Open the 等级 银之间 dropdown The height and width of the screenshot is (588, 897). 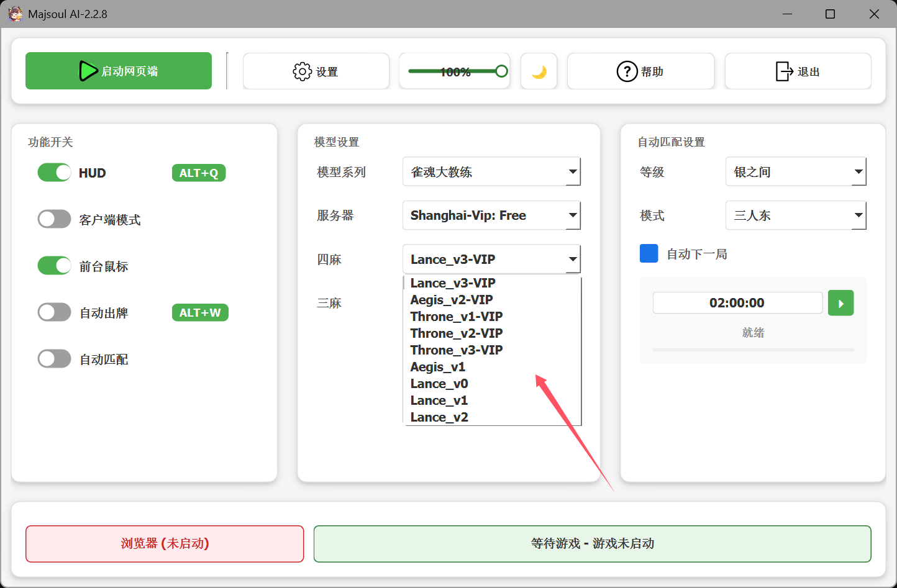(858, 172)
